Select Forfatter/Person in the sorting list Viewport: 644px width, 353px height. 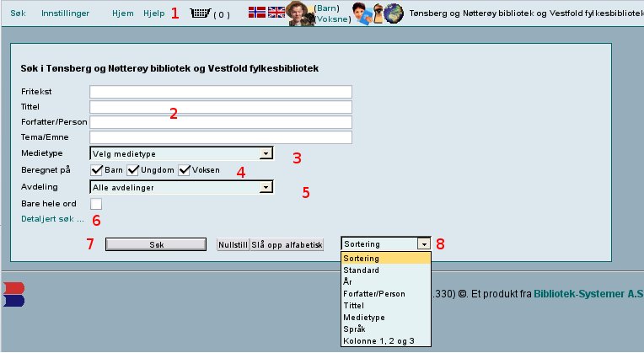click(386, 294)
